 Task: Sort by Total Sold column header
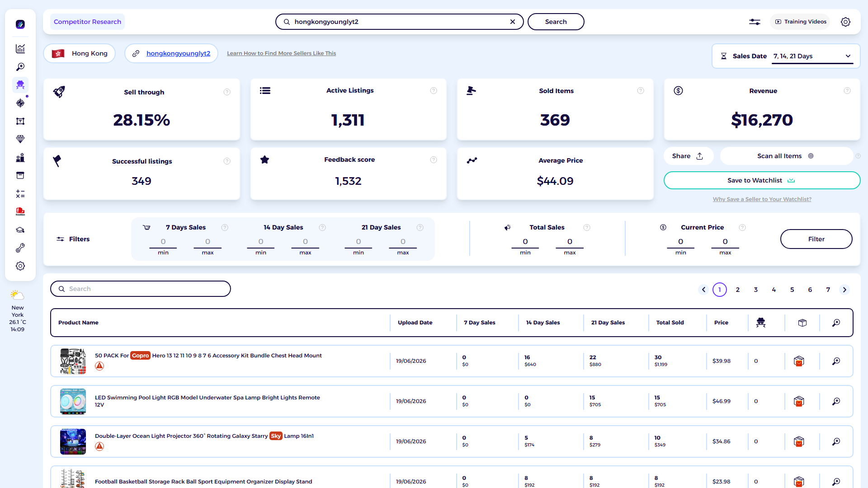click(x=670, y=323)
